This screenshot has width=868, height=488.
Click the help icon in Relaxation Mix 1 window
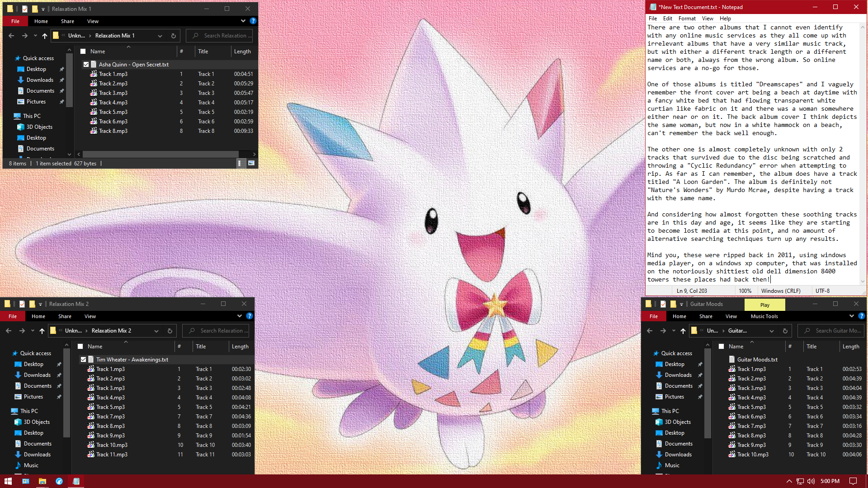253,21
